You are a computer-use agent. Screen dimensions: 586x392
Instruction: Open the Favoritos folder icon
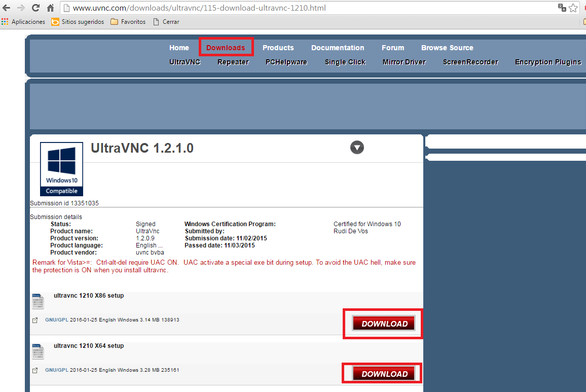[115, 22]
